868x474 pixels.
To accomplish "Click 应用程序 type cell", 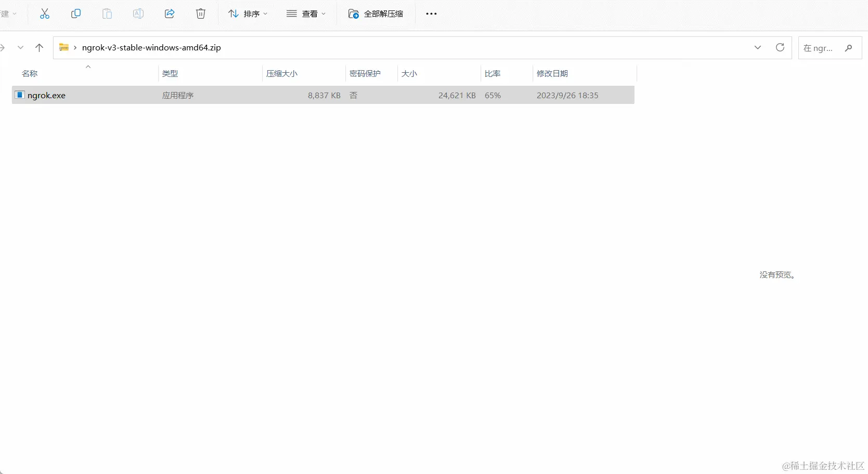I will (x=178, y=96).
